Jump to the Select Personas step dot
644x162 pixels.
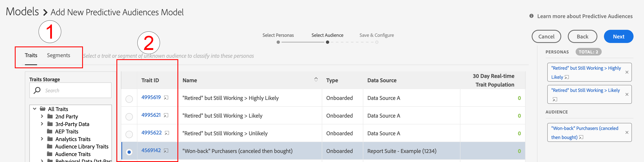278,42
